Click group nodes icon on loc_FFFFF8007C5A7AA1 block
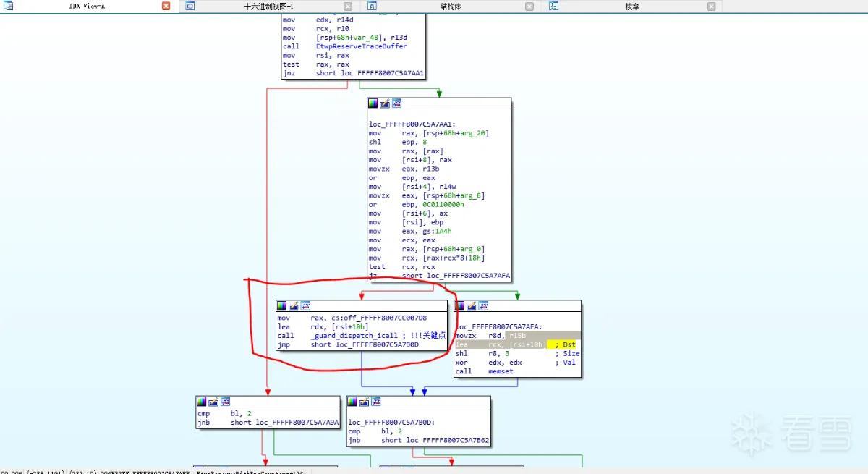868x474 pixels. click(x=396, y=103)
